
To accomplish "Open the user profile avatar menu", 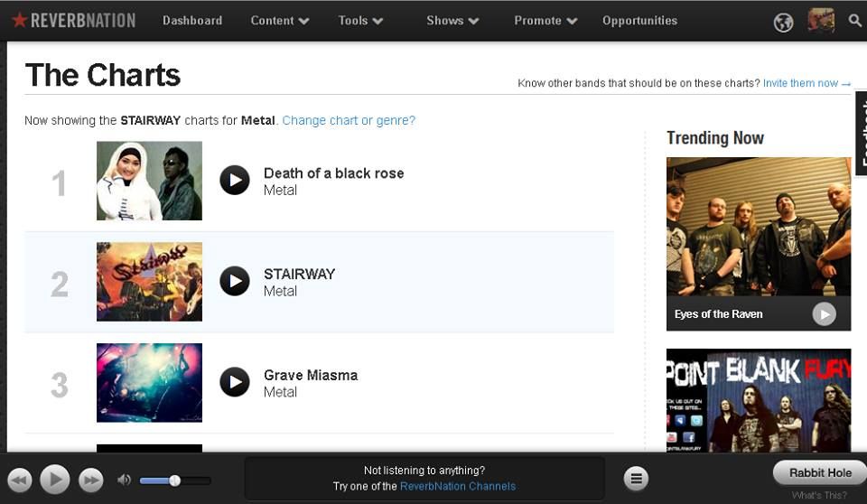I will point(821,21).
